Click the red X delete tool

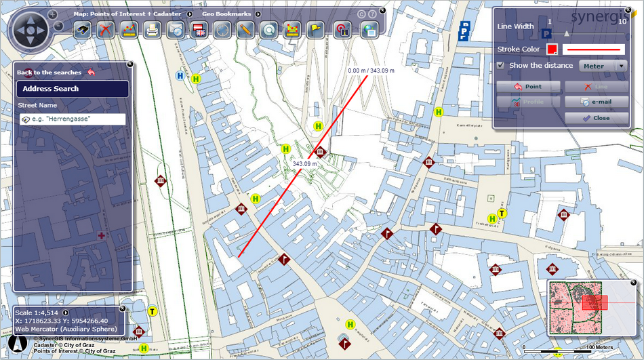click(x=105, y=29)
